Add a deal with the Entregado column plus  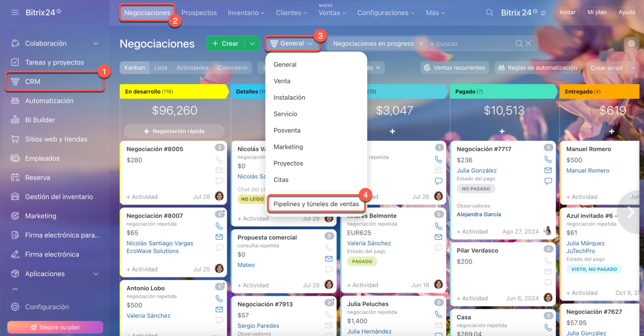click(612, 131)
